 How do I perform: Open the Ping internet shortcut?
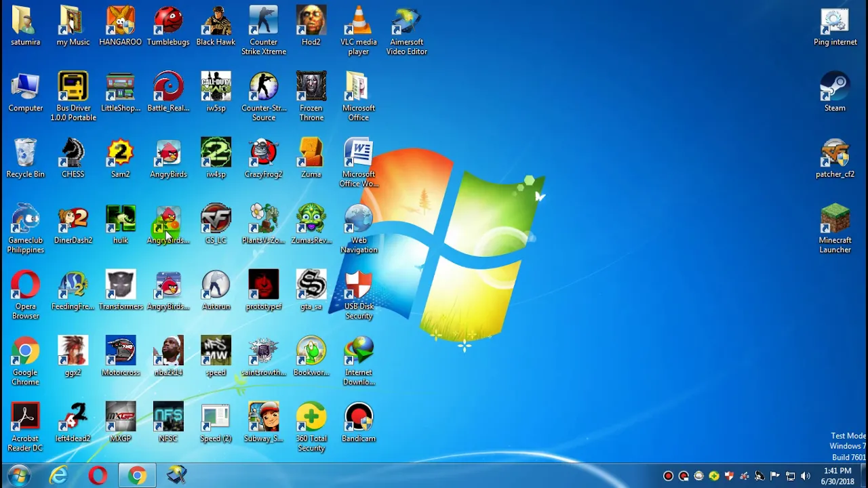(835, 26)
